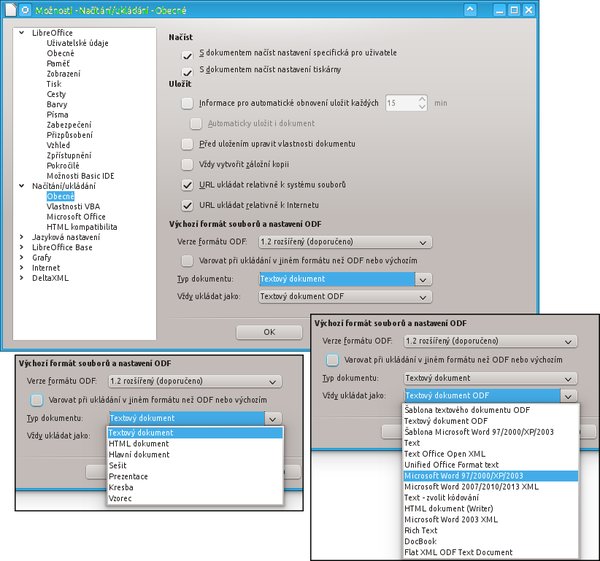600x561 pixels.
Task: Uncheck 'URL ukládat relativně k systému souborů'
Action: [x=187, y=185]
